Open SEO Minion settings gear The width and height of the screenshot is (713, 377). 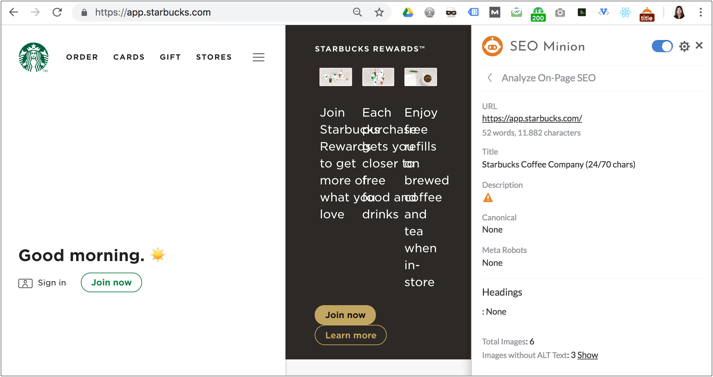pos(684,46)
